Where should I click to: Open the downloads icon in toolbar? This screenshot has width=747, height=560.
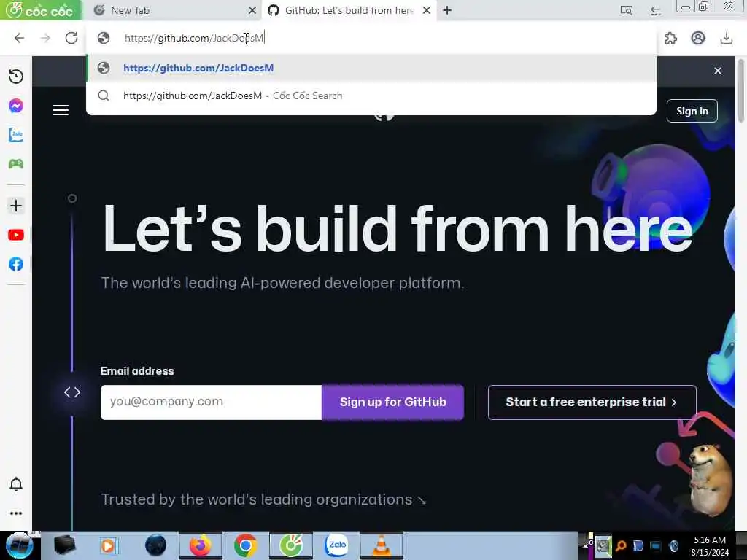[726, 38]
